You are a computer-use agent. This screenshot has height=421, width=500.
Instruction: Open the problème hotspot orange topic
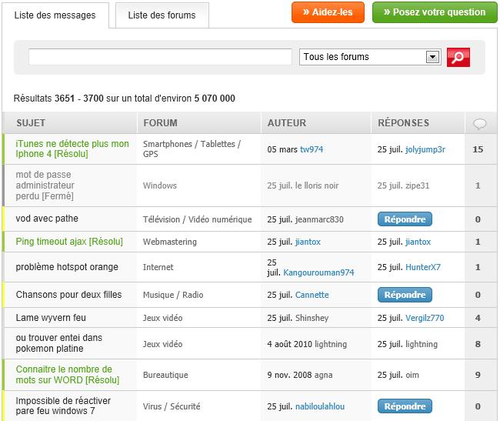point(67,267)
